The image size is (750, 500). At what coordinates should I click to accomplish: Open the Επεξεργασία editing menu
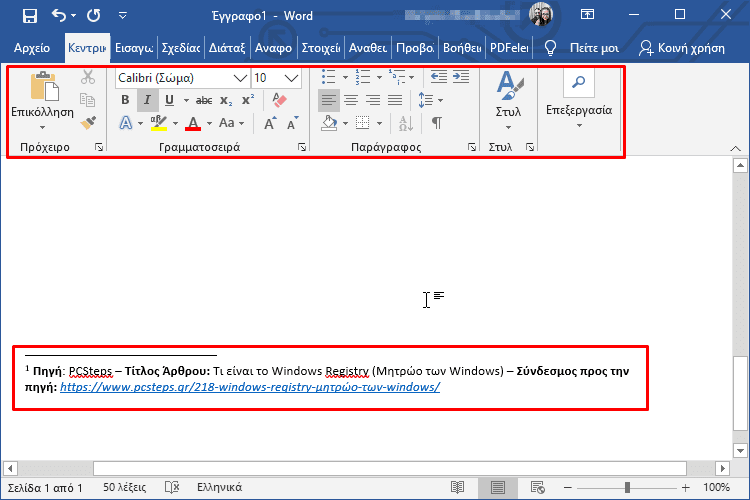(x=579, y=100)
